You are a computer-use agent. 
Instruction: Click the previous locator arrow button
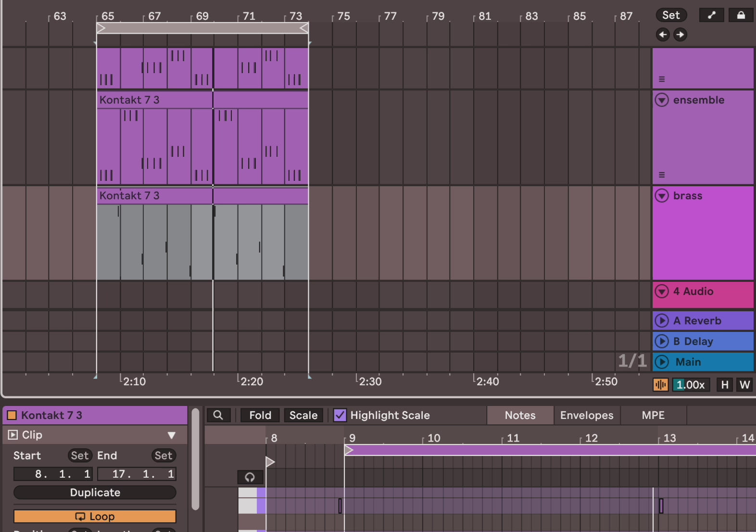663,35
